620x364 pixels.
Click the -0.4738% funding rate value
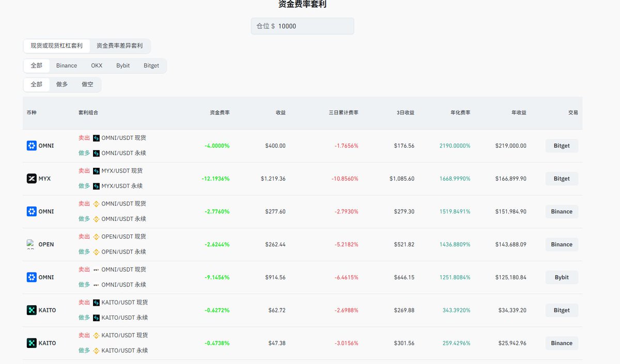217,343
